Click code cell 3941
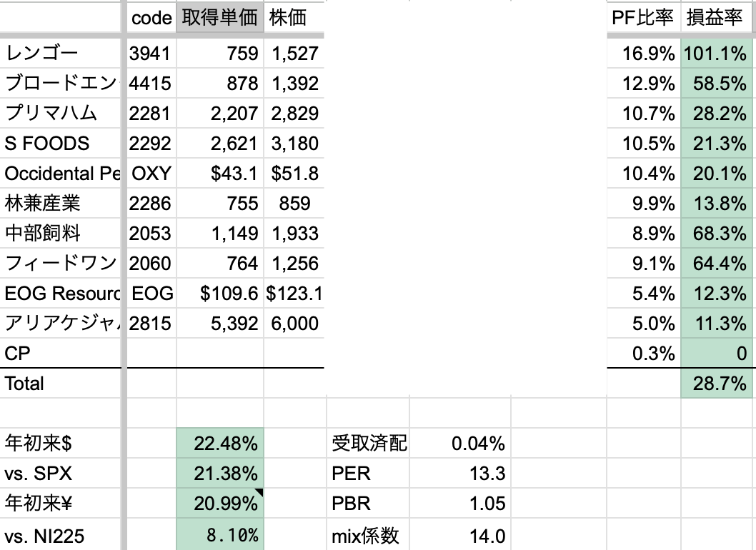Viewport: 756px width, 550px height. coord(151,53)
